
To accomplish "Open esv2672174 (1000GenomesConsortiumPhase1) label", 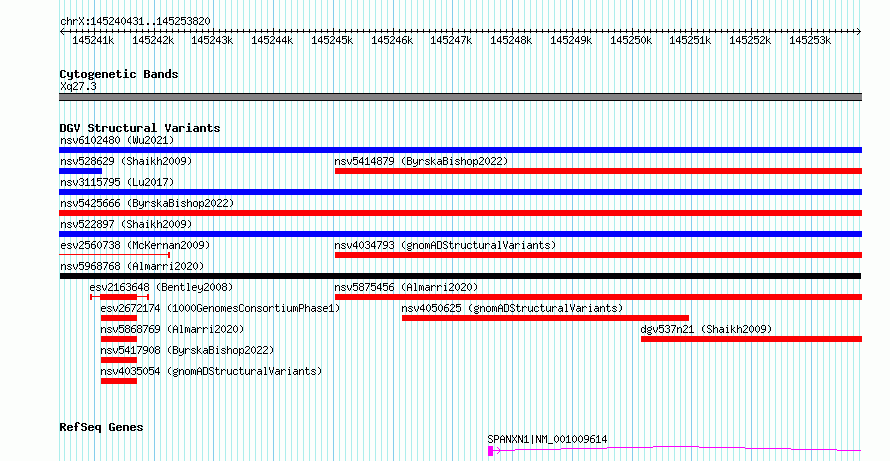I will click(220, 308).
